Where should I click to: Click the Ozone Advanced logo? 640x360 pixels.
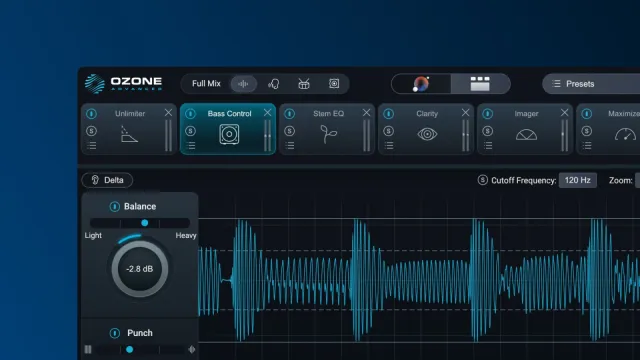pyautogui.click(x=123, y=84)
